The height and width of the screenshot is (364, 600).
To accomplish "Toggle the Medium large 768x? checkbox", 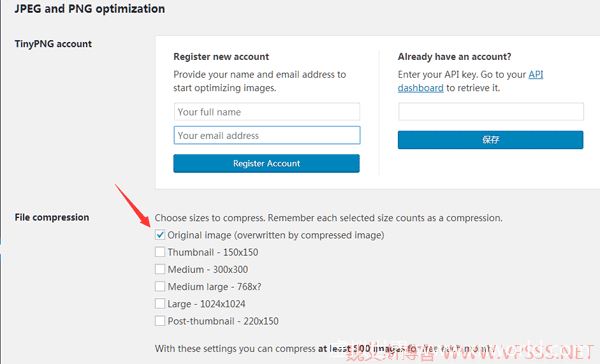I will (x=160, y=286).
